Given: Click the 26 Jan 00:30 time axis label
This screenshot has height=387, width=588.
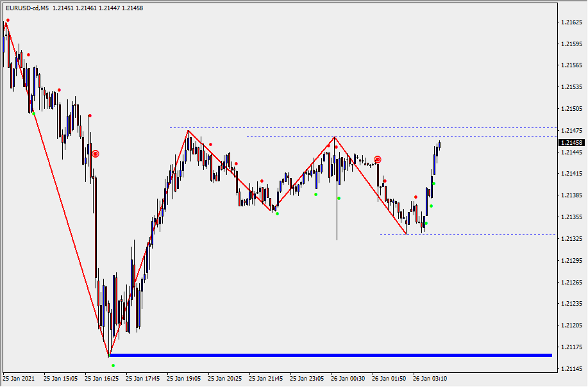Looking at the screenshot, I should [x=349, y=379].
